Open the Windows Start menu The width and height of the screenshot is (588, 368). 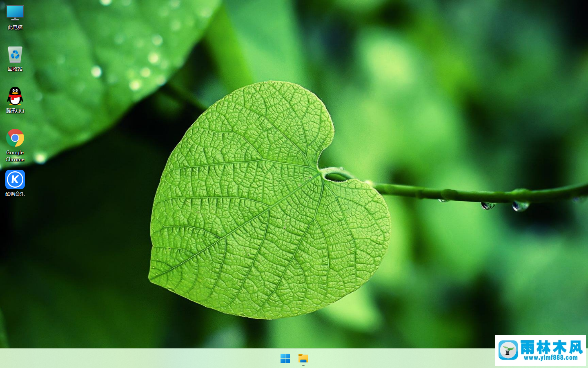point(285,359)
